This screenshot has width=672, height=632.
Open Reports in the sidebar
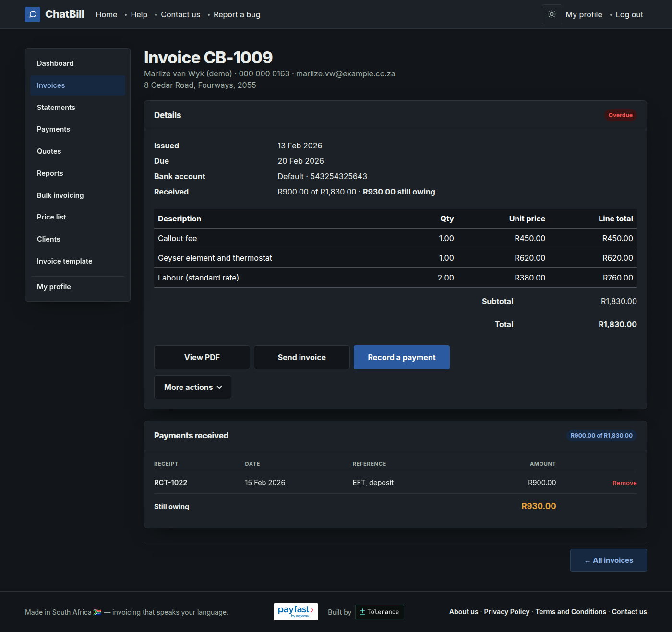78,173
